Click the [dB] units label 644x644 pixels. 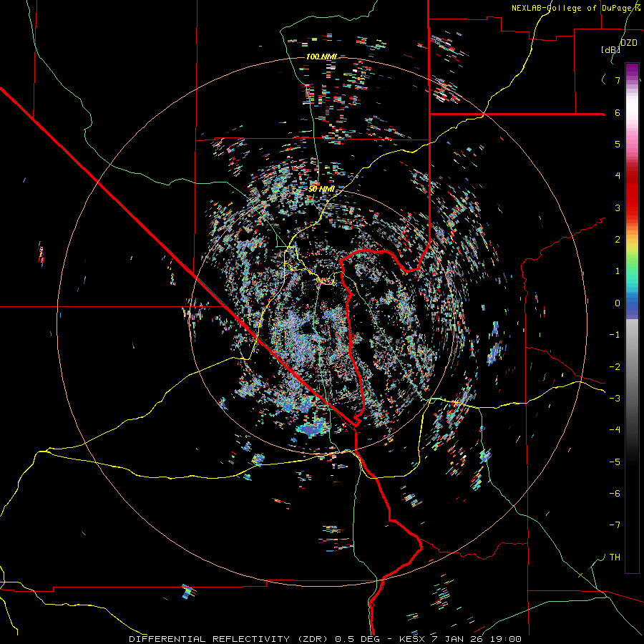tap(610, 49)
